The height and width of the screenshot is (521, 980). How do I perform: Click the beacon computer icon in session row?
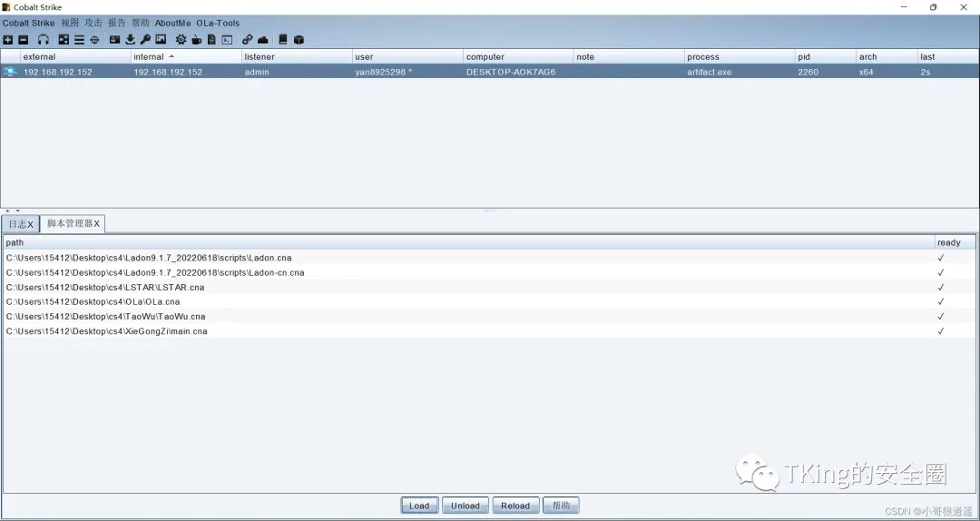tap(10, 72)
